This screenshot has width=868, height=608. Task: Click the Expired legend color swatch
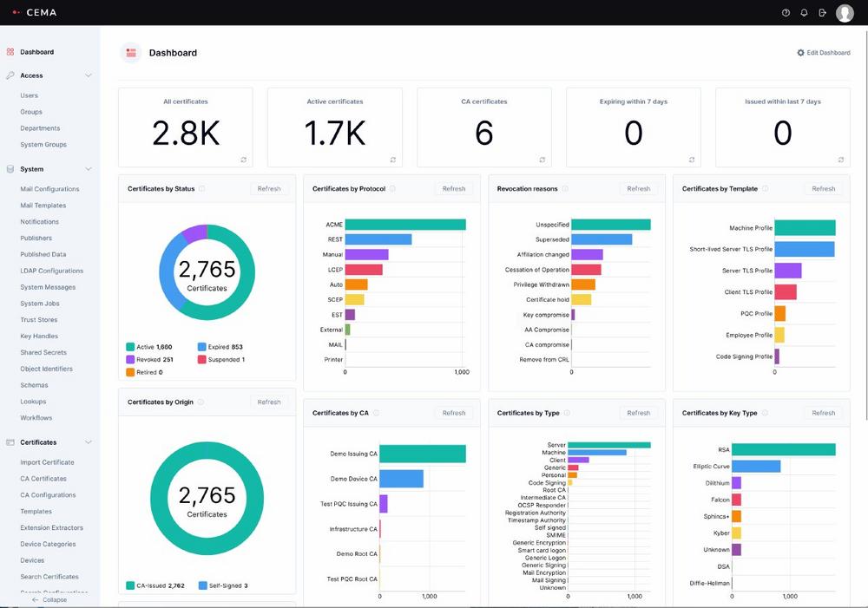(202, 347)
